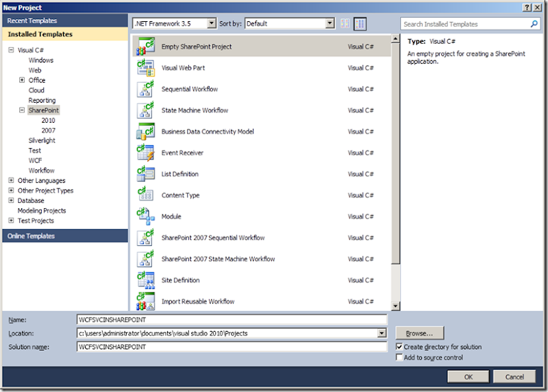Select the WCF category
548x392 pixels.
click(x=36, y=160)
